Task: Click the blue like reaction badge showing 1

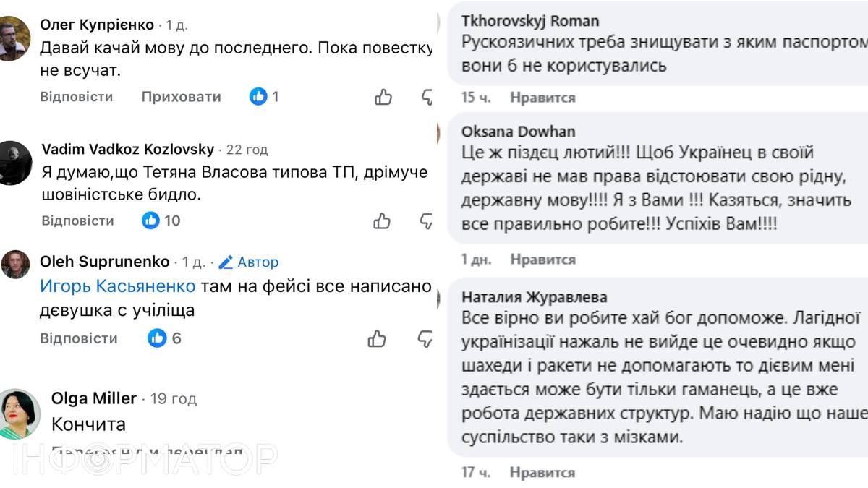Action: (263, 95)
